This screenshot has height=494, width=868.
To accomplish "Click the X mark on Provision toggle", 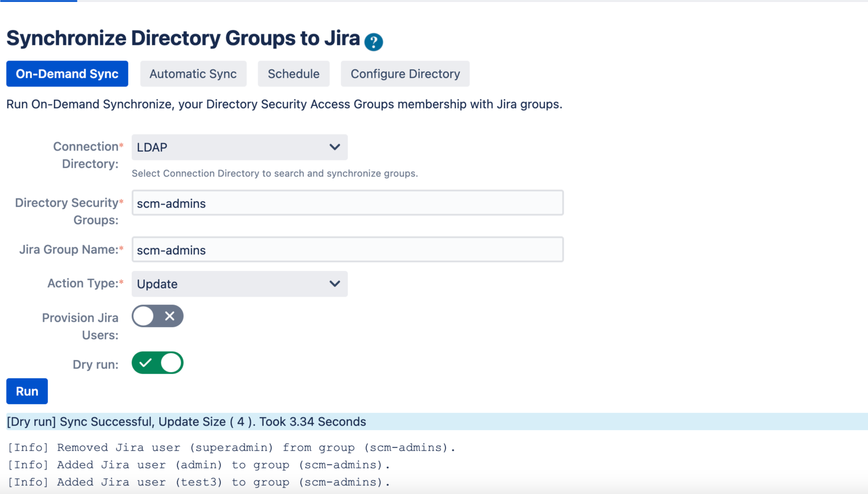I will coord(169,316).
